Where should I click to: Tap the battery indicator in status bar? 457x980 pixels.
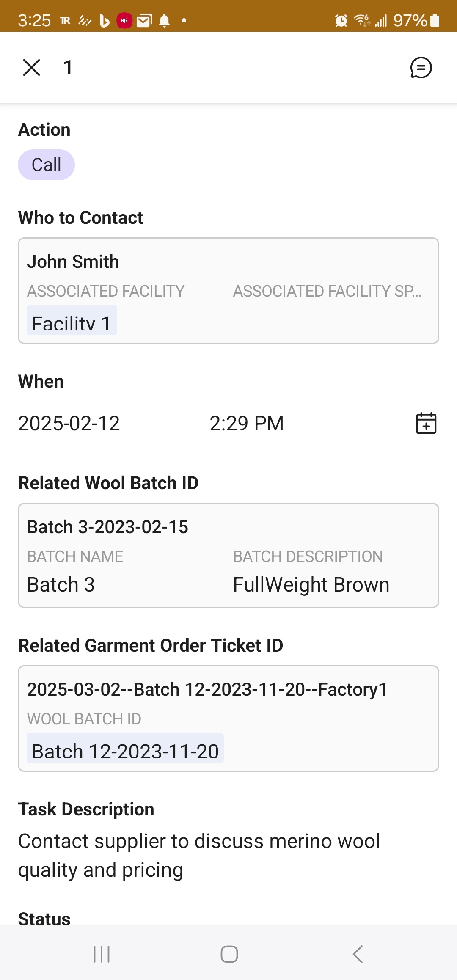click(x=435, y=20)
